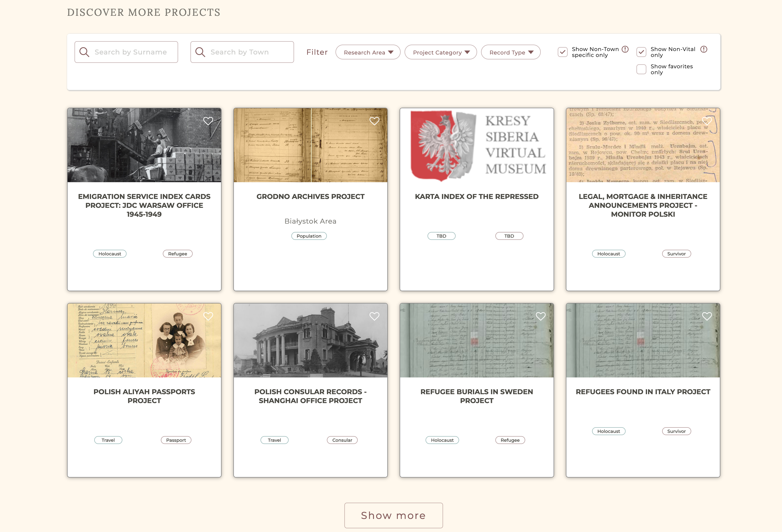The width and height of the screenshot is (782, 532).
Task: Click Passport tag on Aliyah Passports card
Action: (x=176, y=440)
